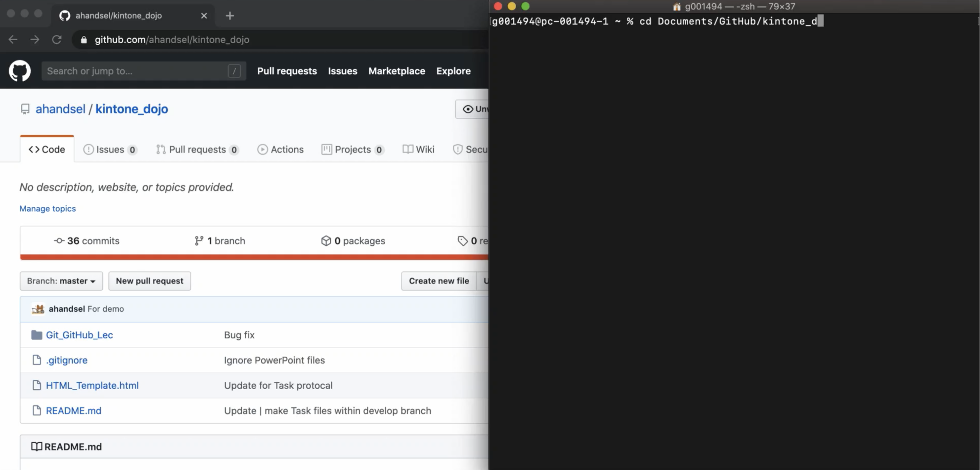View the 1 branch list

point(220,240)
